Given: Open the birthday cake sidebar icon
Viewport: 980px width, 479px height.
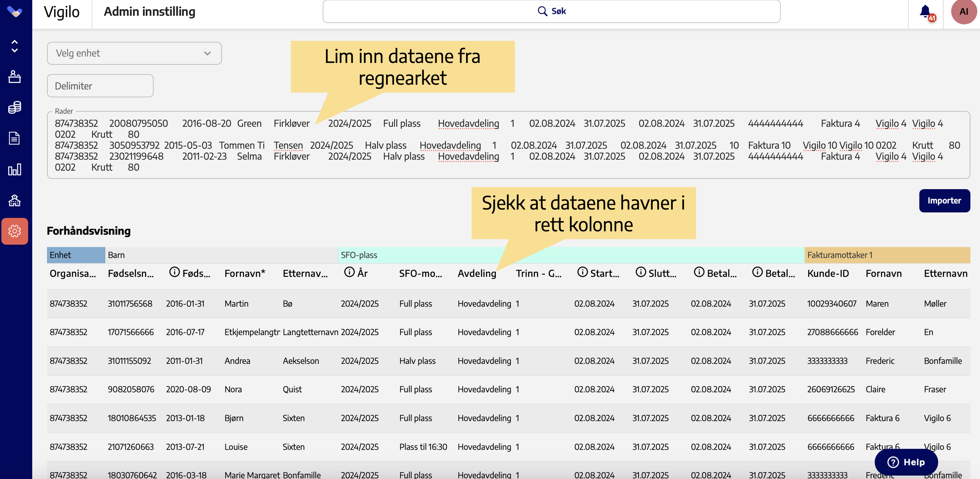Looking at the screenshot, I should (x=14, y=77).
